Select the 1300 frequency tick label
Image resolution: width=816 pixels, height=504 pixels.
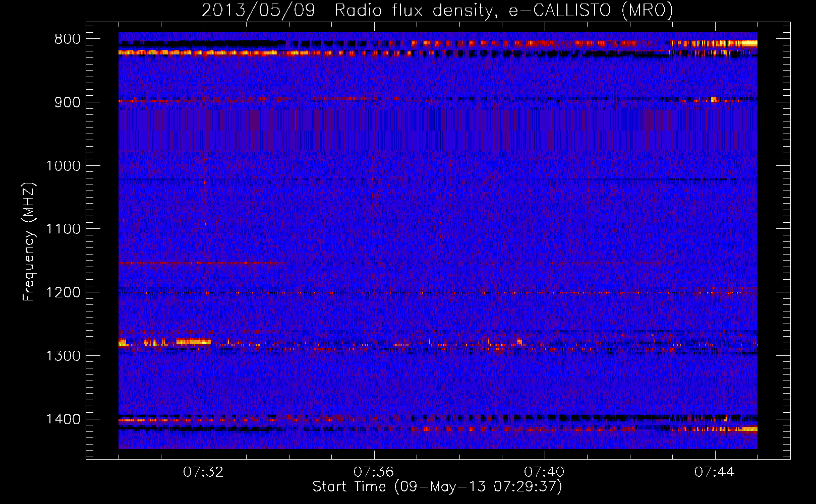tap(63, 356)
